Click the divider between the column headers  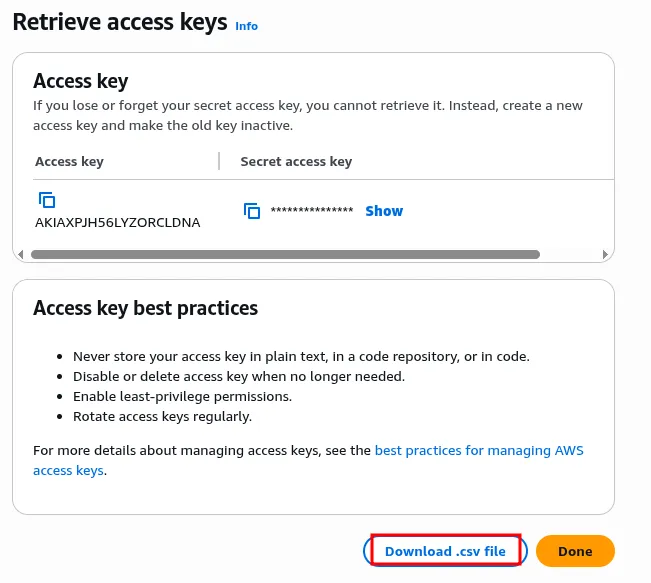[219, 161]
